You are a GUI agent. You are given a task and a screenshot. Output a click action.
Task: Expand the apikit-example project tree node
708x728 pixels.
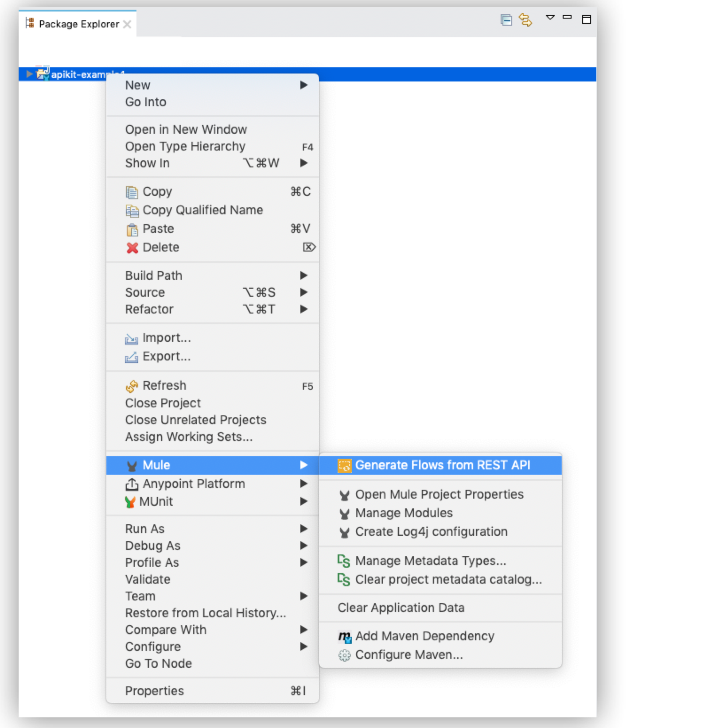point(29,74)
